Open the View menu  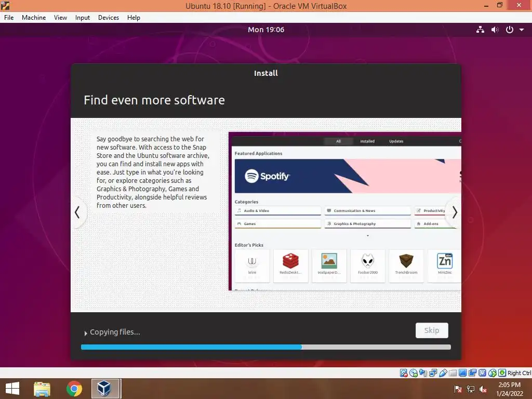[x=60, y=18]
